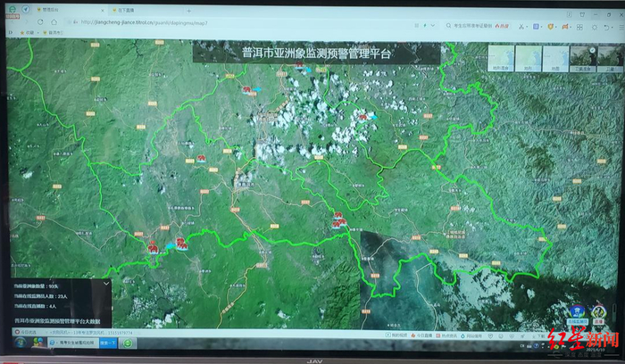This screenshot has height=364, width=625.
Task: Open the green 360 browser taskbar icon
Action: pyautogui.click(x=128, y=343)
